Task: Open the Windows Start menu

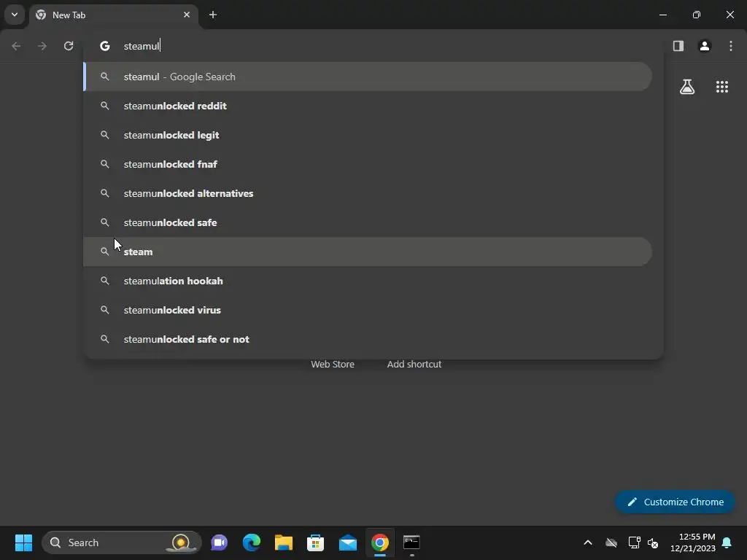Action: click(x=23, y=542)
